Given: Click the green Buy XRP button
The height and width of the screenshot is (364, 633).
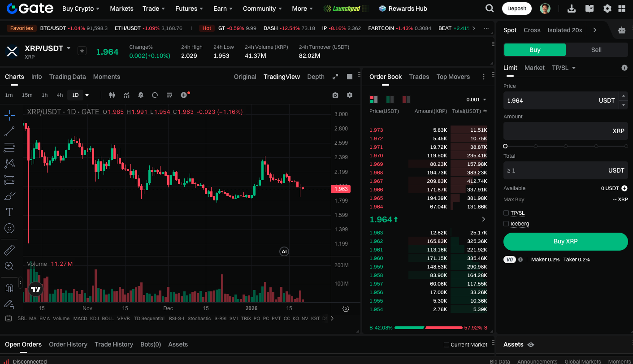Looking at the screenshot, I should [565, 241].
